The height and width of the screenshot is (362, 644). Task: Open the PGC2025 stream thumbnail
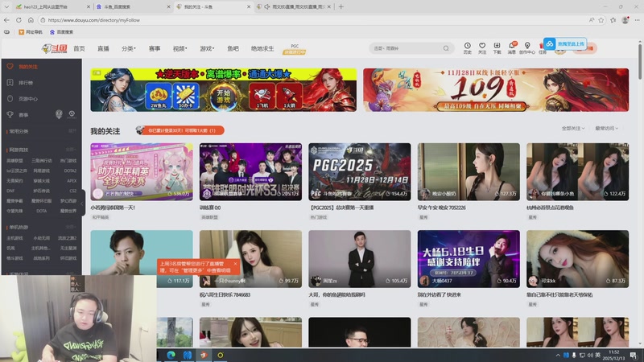click(x=359, y=171)
